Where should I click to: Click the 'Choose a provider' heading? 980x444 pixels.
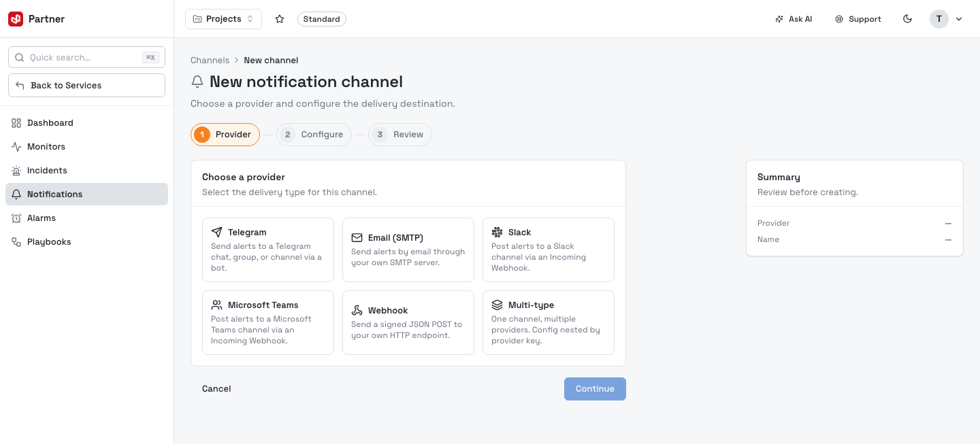(x=244, y=177)
